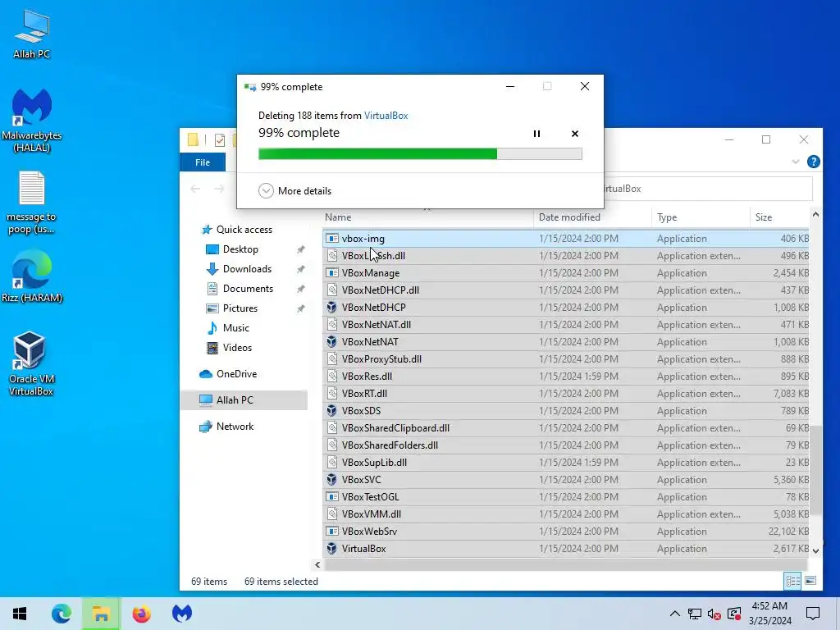Select the VBoxManage file
The image size is (840, 630).
566,272
